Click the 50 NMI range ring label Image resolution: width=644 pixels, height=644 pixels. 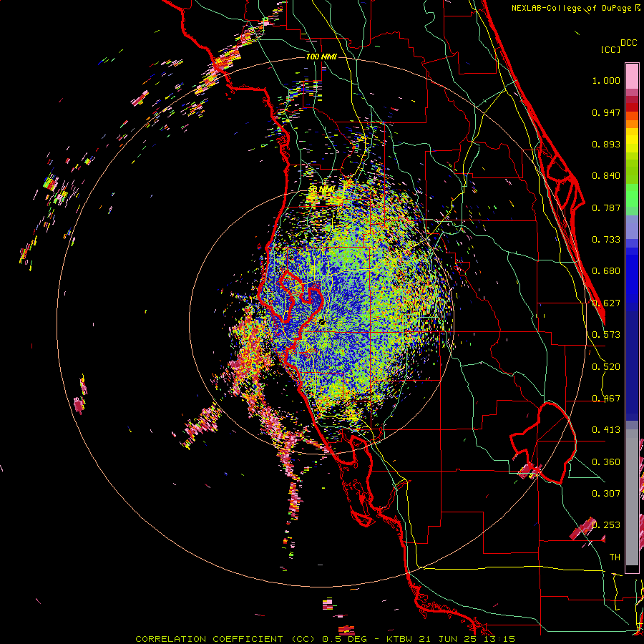click(x=323, y=190)
